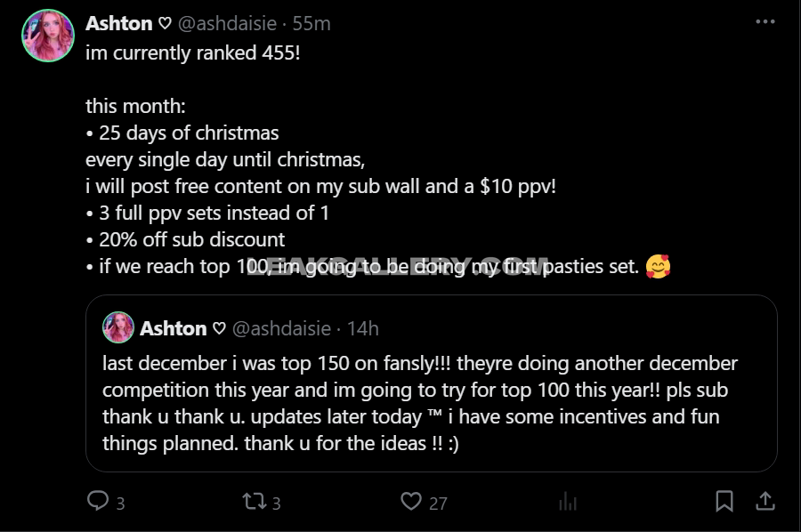Open the quoted tweet about fansly competition
The image size is (801, 532).
coord(418,402)
